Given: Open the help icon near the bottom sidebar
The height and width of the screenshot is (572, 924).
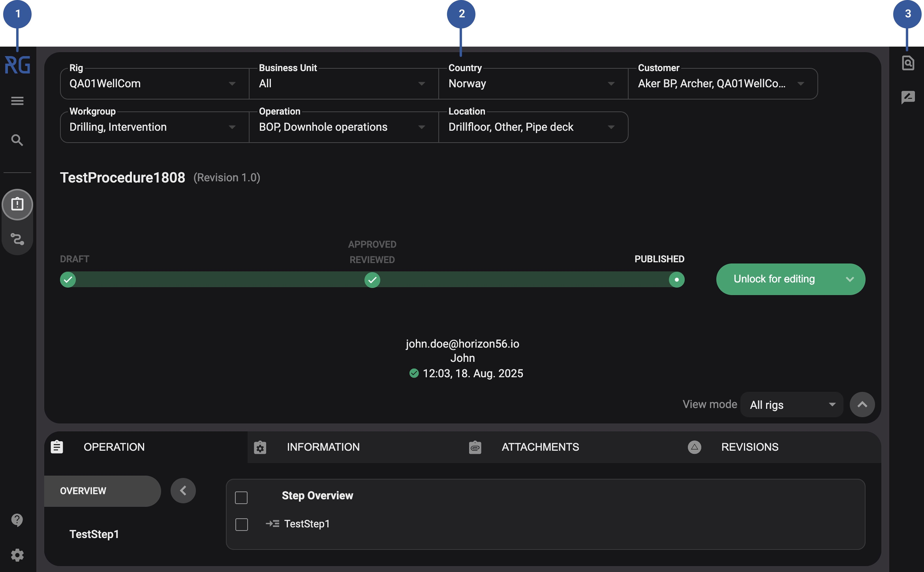Looking at the screenshot, I should 17,520.
